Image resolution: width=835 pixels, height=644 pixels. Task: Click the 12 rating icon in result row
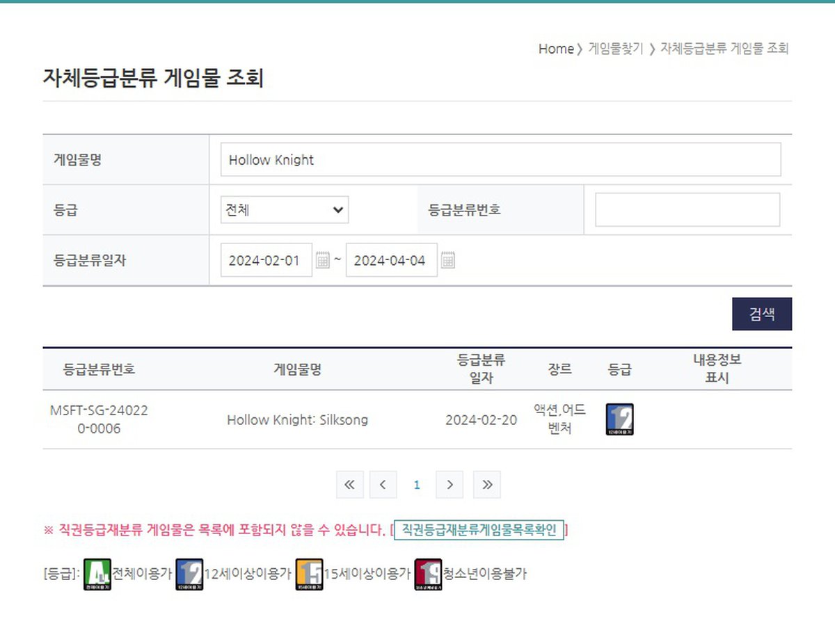coord(619,419)
